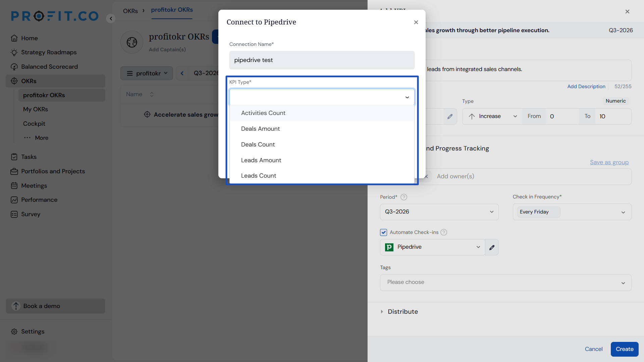Click the Tasks clipboard icon
The height and width of the screenshot is (362, 644).
click(14, 157)
